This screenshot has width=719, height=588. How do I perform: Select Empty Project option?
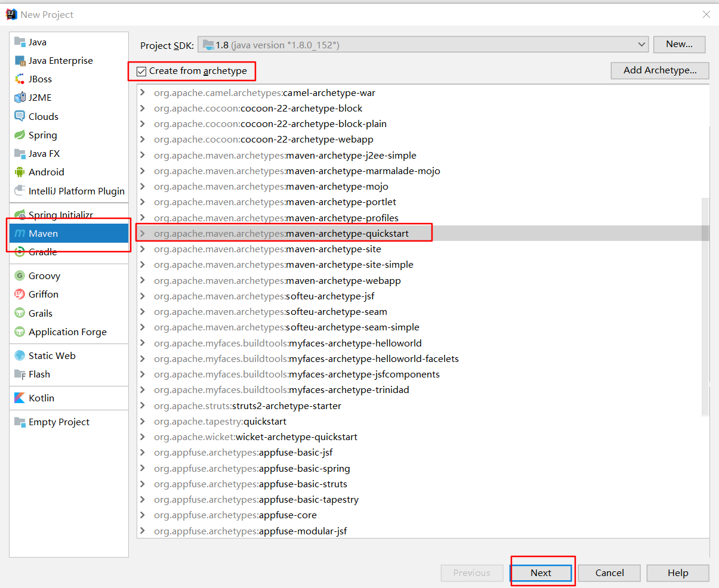point(69,422)
